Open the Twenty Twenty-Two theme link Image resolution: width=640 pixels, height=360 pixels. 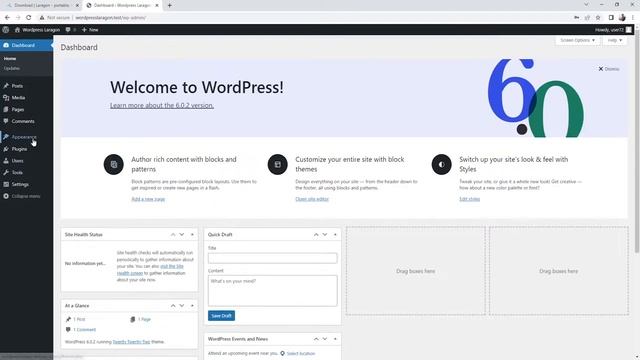pos(131,342)
